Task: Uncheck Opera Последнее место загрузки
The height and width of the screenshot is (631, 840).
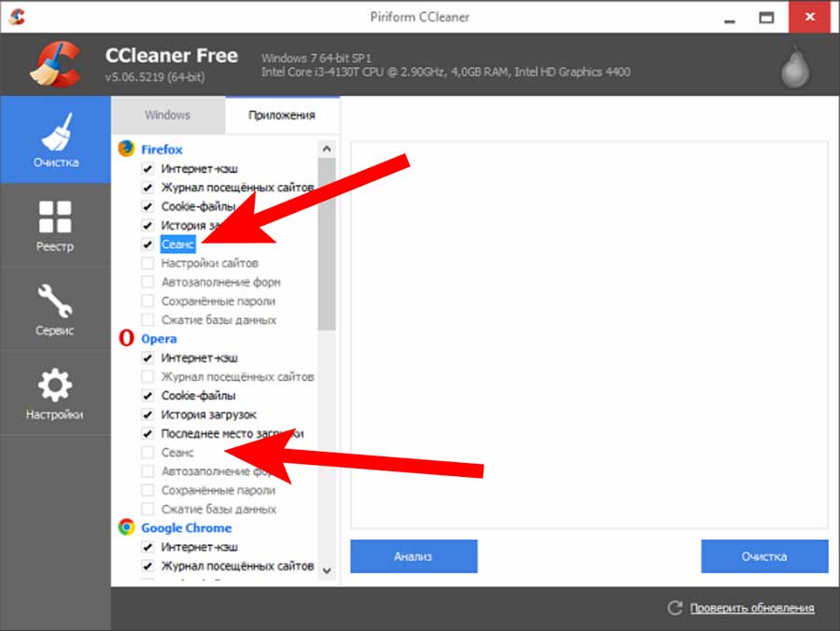Action: (147, 433)
